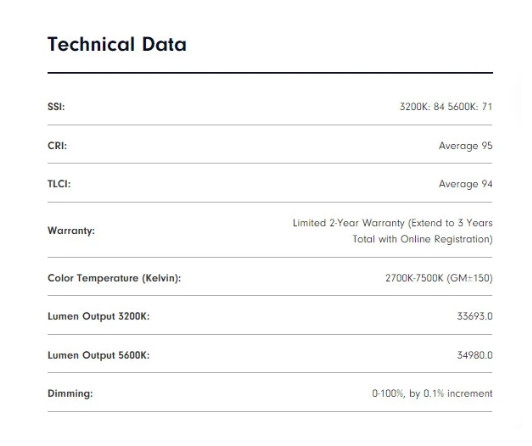The image size is (532, 446).
Task: Click the Limited 2-Year Warranty text
Action: point(349,223)
